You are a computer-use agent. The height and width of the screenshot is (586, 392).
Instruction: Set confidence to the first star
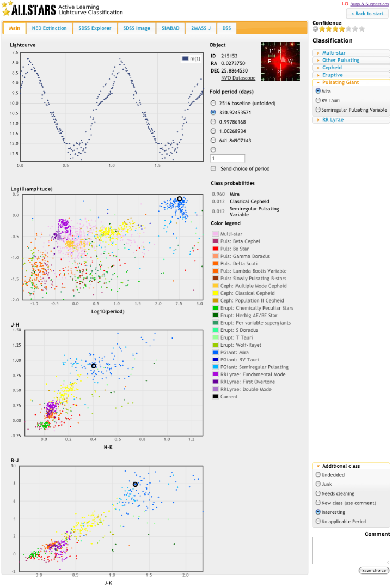click(x=322, y=29)
